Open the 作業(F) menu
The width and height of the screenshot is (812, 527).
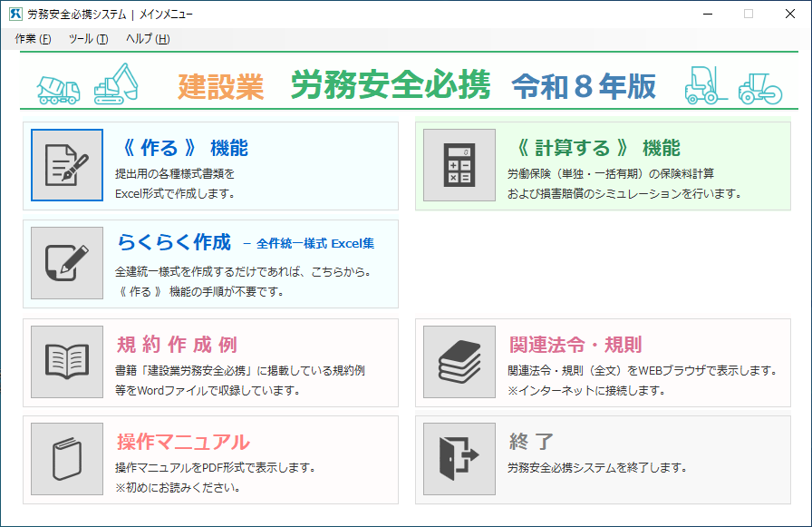[x=33, y=39]
